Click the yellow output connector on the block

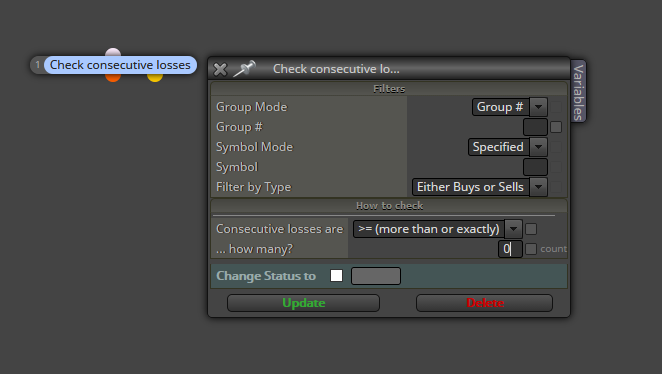[155, 78]
